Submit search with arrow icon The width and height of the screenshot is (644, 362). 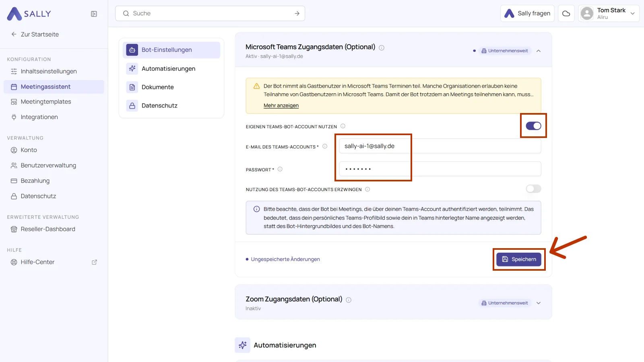[x=297, y=13]
